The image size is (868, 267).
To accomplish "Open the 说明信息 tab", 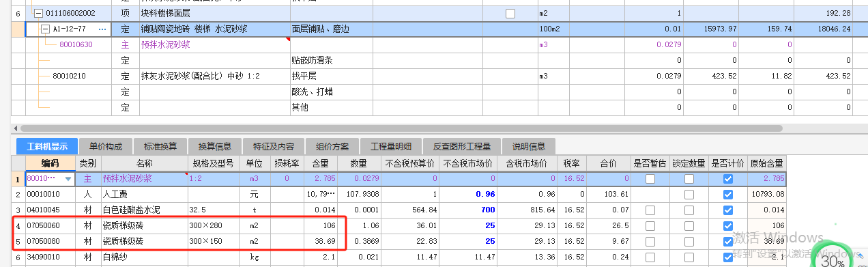I will point(529,147).
